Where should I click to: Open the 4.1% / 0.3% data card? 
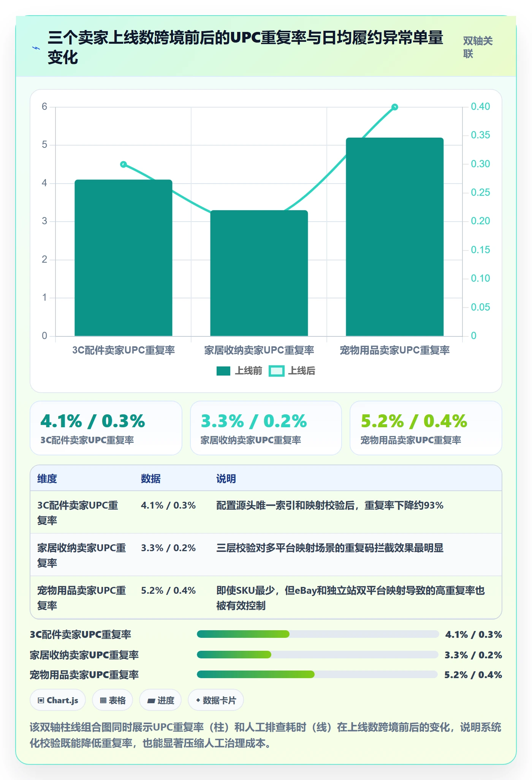106,428
